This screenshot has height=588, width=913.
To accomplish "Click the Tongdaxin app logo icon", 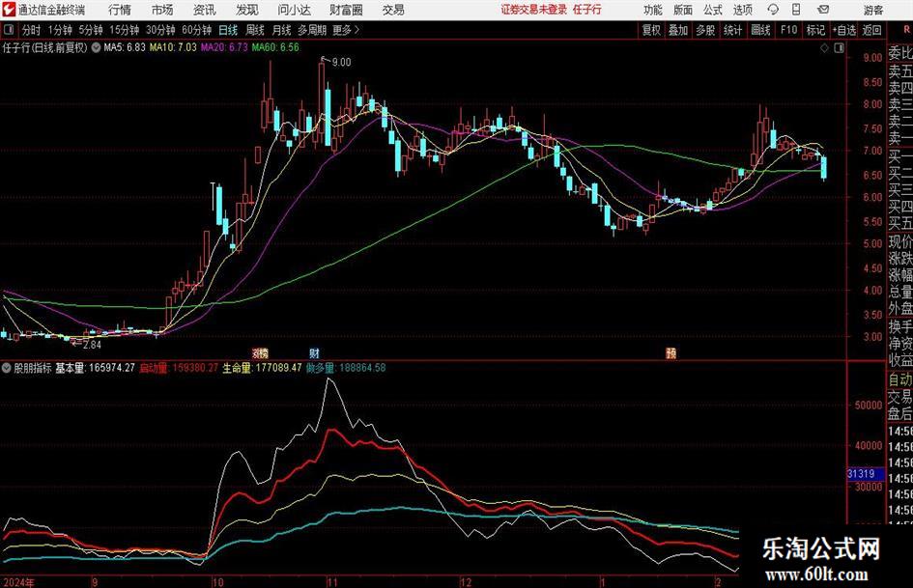I will [9, 10].
